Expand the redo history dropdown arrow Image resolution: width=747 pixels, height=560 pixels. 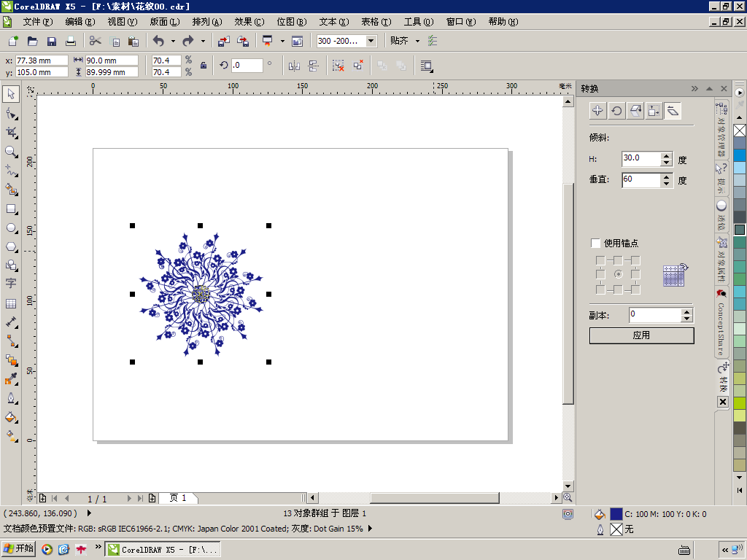(x=203, y=41)
